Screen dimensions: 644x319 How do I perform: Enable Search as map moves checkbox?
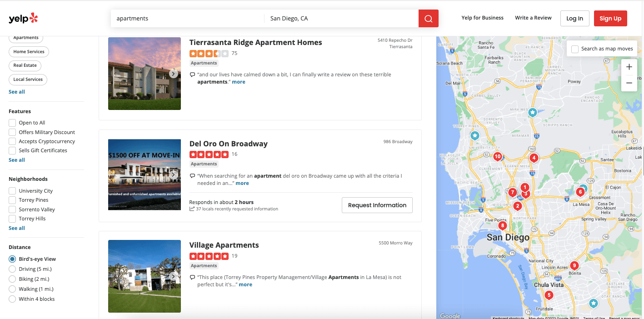point(575,49)
